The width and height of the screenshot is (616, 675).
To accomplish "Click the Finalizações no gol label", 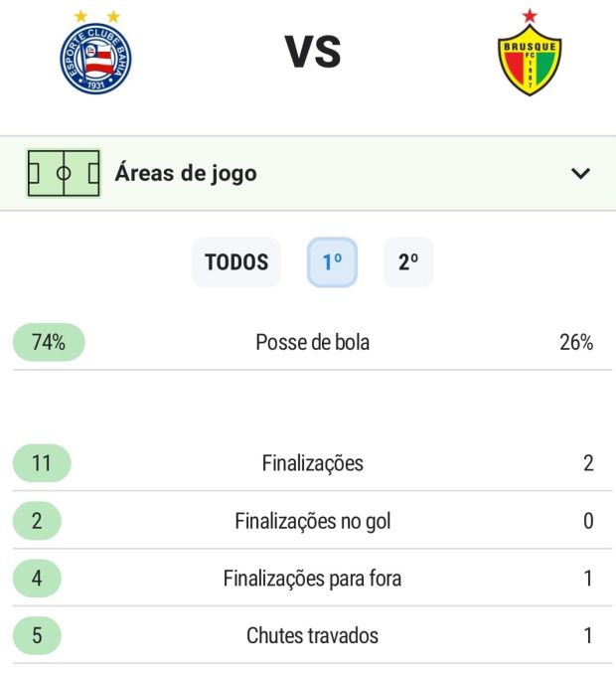I will pyautogui.click(x=312, y=521).
